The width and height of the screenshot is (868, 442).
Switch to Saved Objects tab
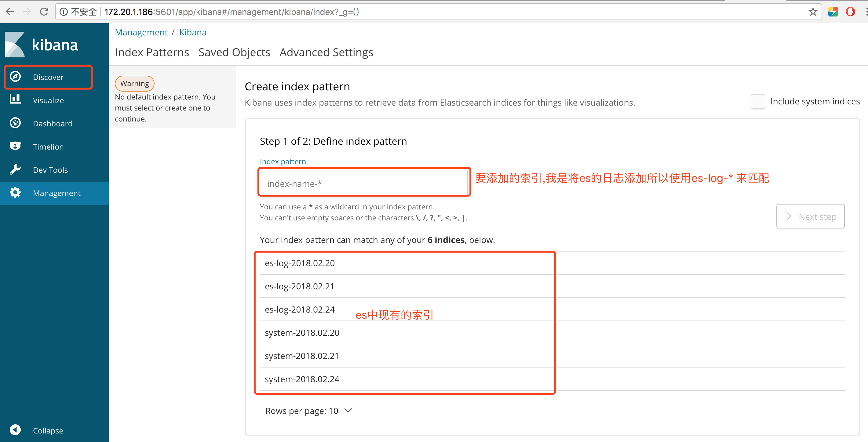point(234,53)
